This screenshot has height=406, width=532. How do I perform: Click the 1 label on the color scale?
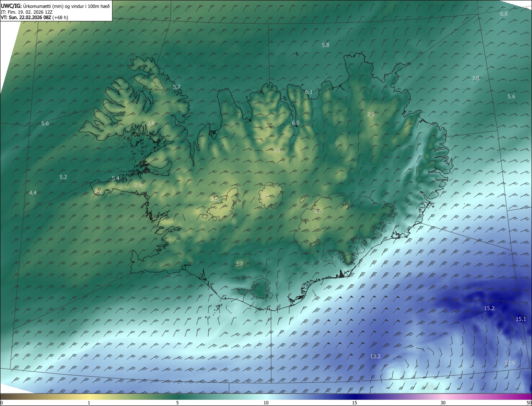89,403
